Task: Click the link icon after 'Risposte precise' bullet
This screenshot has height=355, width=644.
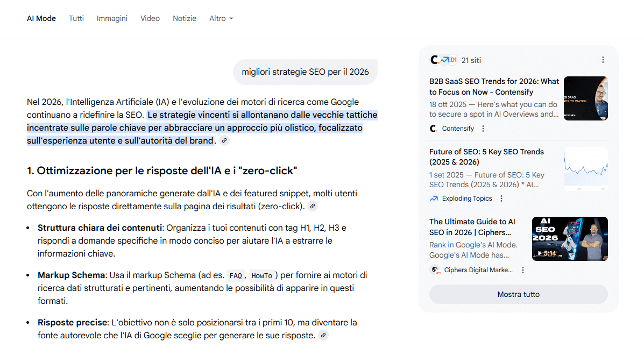Action: tap(323, 336)
